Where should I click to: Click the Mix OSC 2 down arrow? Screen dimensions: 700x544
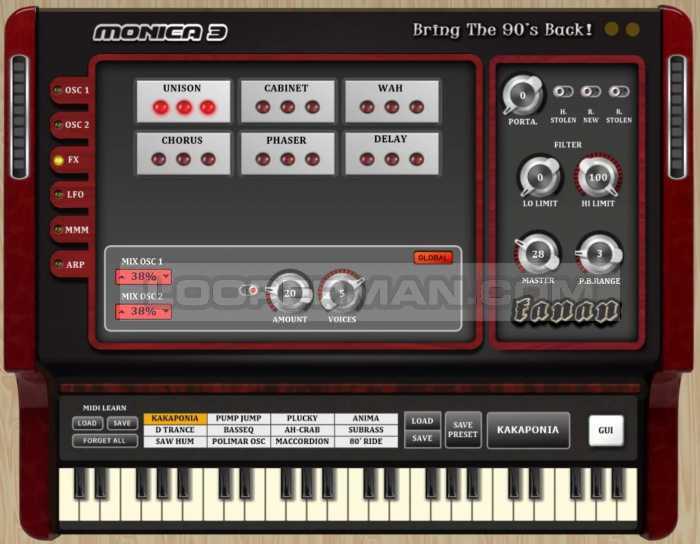(164, 312)
